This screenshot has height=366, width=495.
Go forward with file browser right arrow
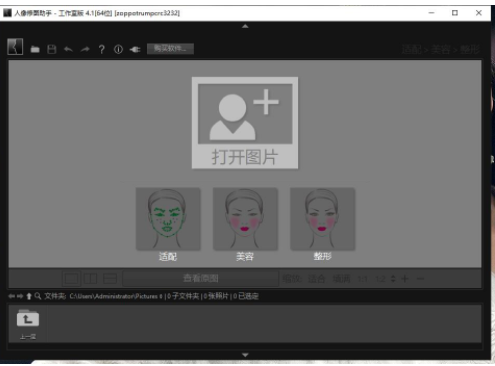click(x=20, y=296)
